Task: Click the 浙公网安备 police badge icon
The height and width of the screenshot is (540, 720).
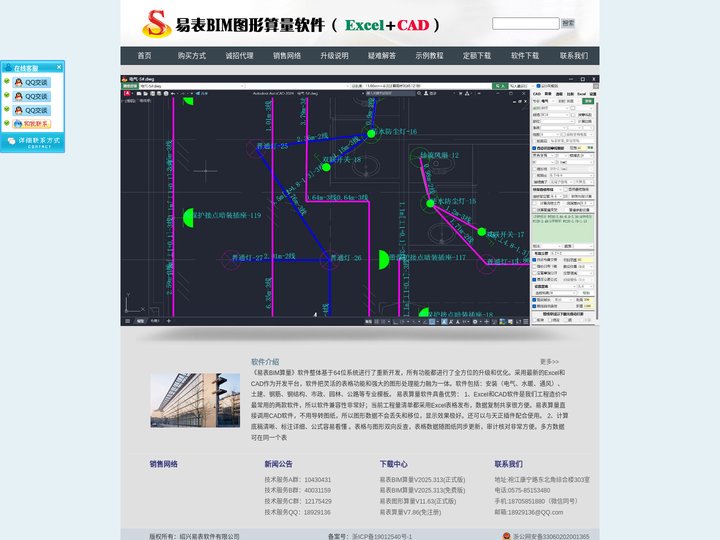Action: tap(506, 536)
